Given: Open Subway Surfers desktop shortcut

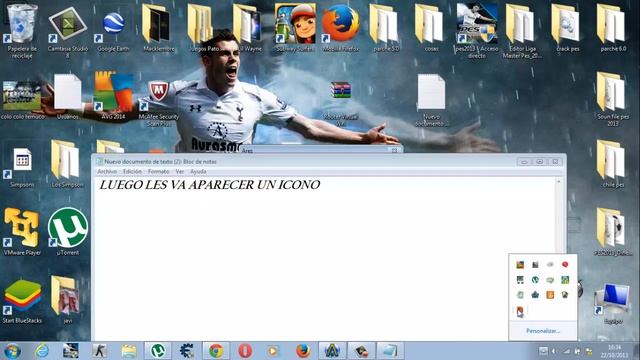Looking at the screenshot, I should point(295,29).
